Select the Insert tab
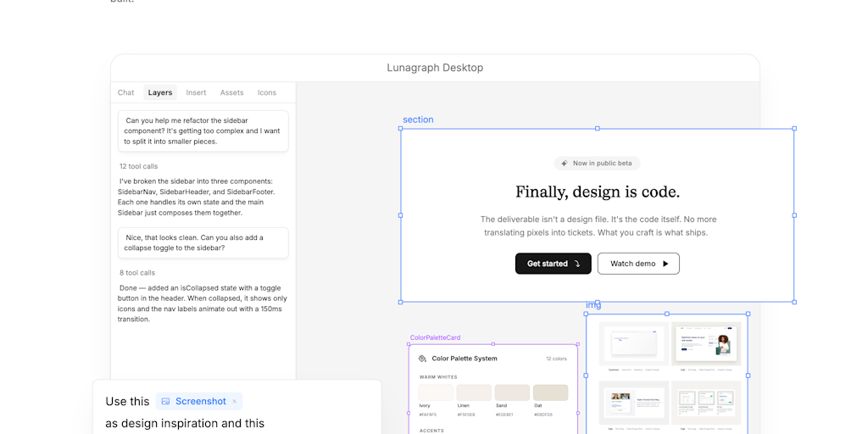This screenshot has height=434, width=868. point(196,92)
